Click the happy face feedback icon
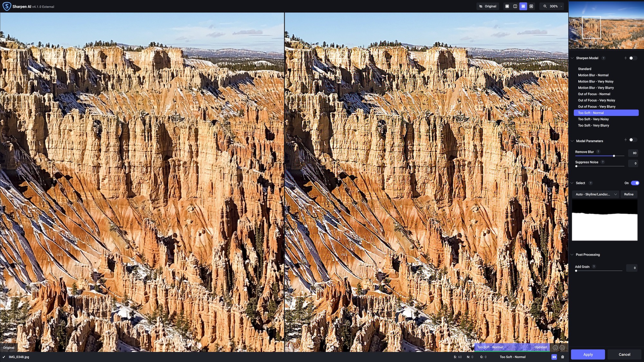 pyautogui.click(x=555, y=348)
